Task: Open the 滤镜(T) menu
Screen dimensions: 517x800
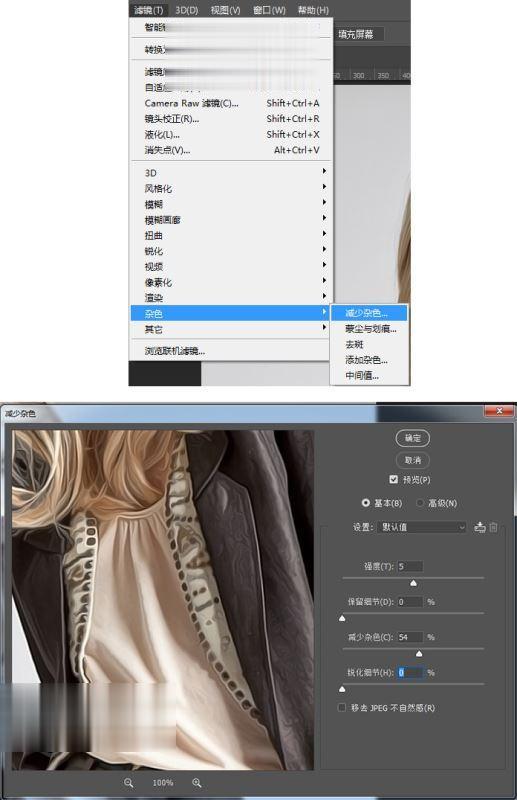Action: 148,10
